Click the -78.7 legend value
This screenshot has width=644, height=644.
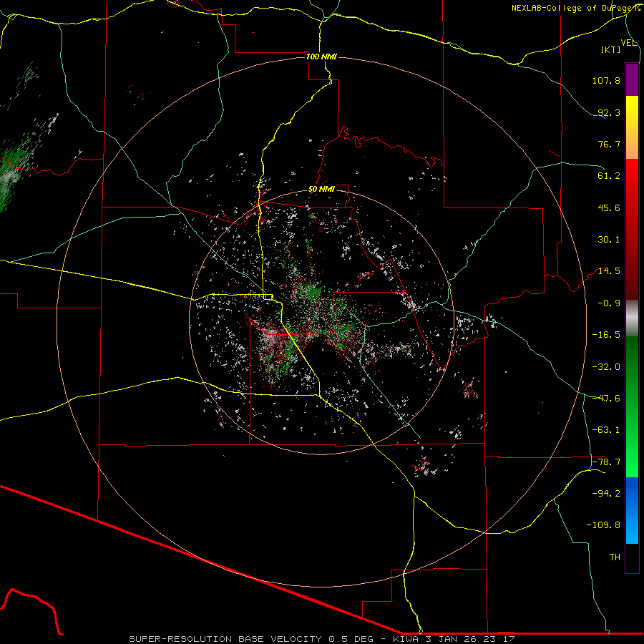click(x=606, y=462)
